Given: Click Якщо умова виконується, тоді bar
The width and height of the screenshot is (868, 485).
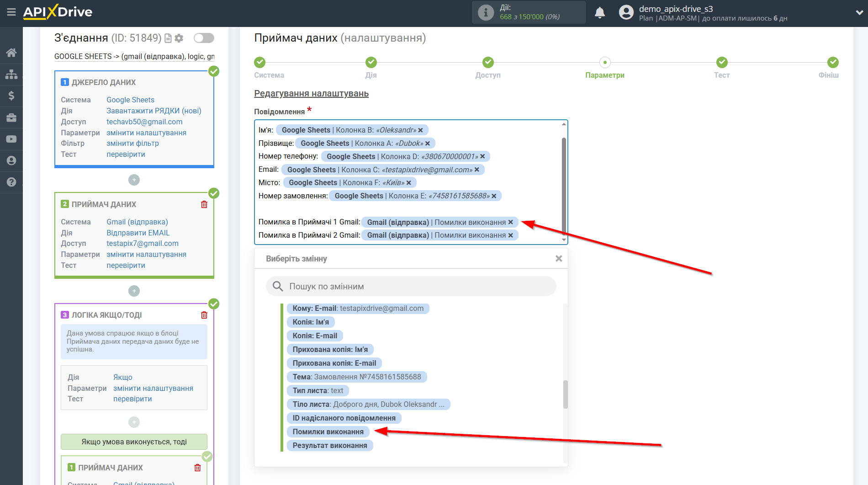Looking at the screenshot, I should coord(134,442).
